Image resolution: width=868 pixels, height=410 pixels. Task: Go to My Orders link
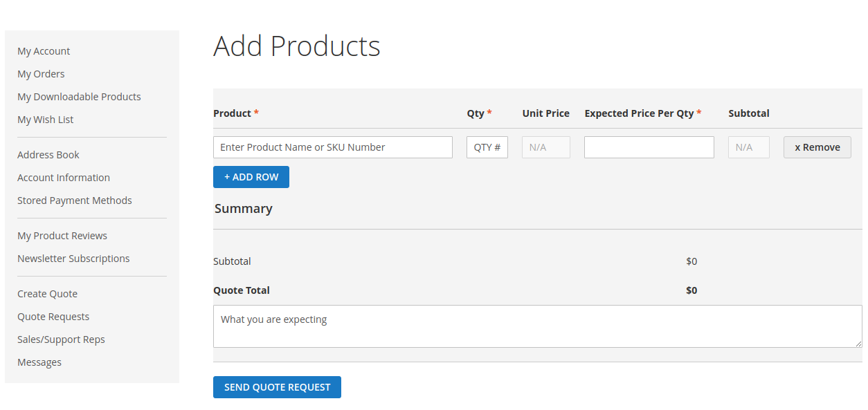41,74
